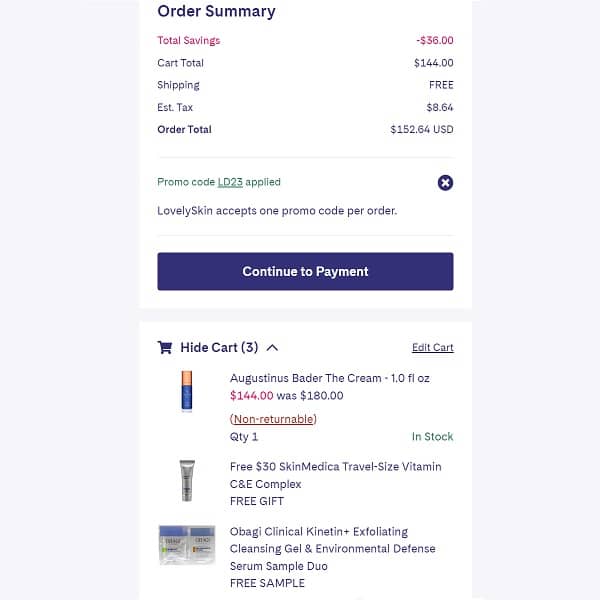Click the SkinMedica Vitamin C&E Complex title

tap(335, 475)
